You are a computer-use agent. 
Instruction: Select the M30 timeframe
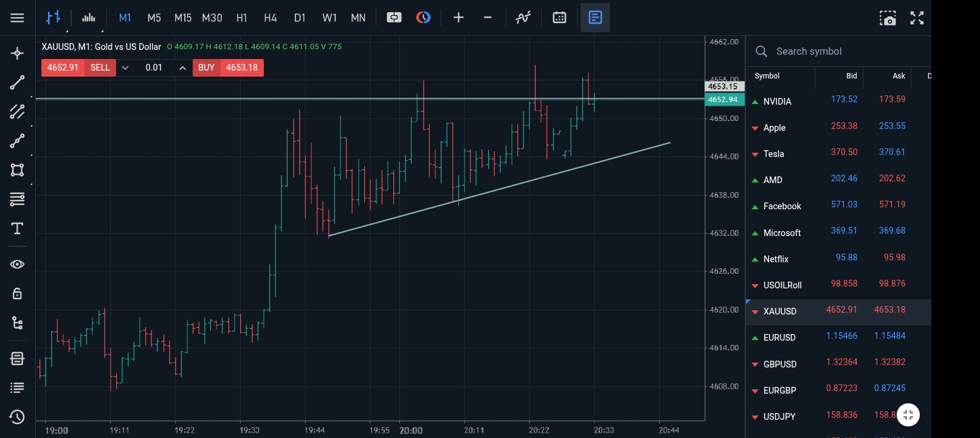[212, 18]
